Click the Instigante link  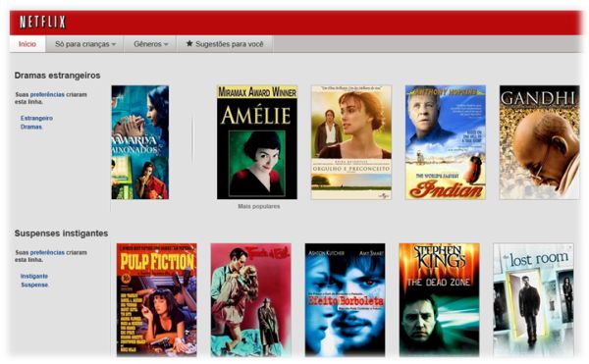tap(34, 277)
